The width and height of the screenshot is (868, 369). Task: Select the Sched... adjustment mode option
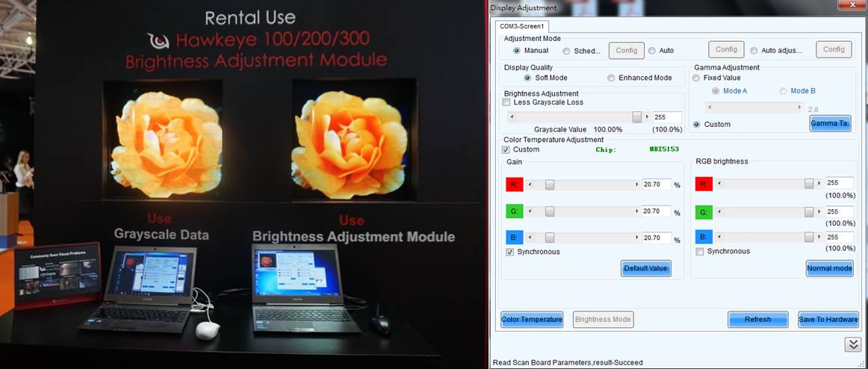click(565, 51)
